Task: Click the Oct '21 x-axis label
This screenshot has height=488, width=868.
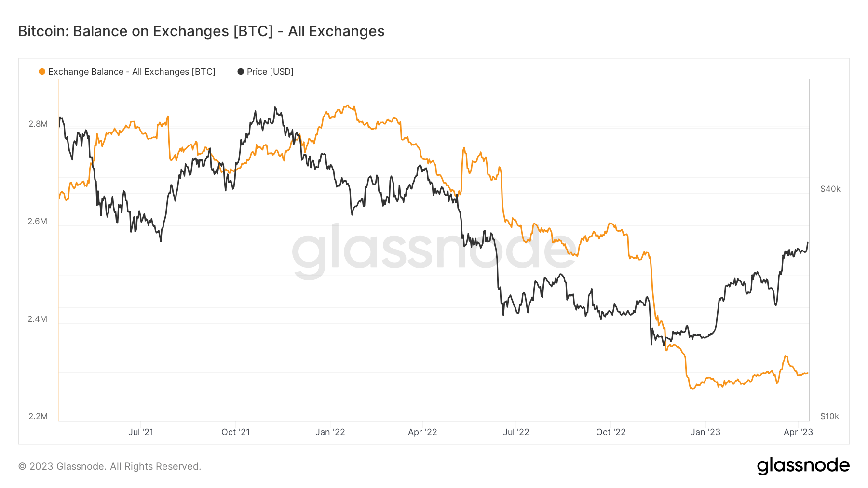Action: pyautogui.click(x=235, y=432)
